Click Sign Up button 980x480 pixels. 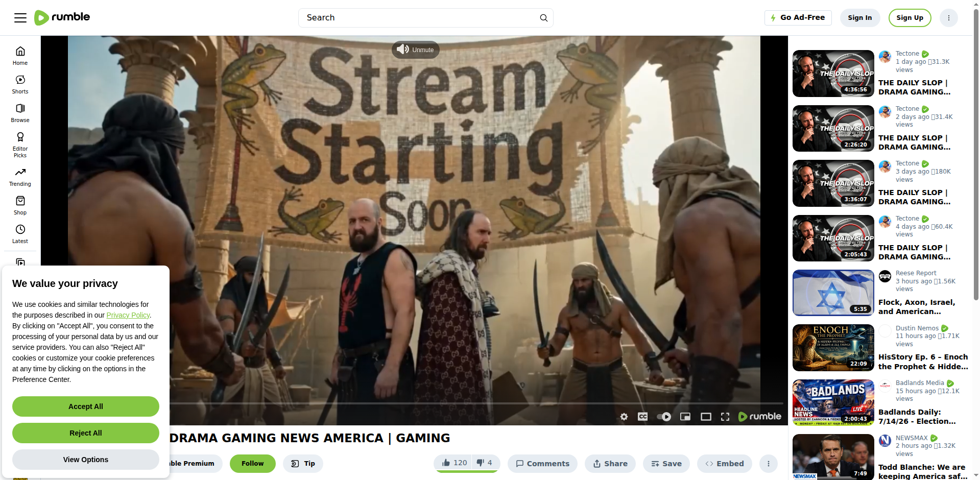pyautogui.click(x=910, y=18)
